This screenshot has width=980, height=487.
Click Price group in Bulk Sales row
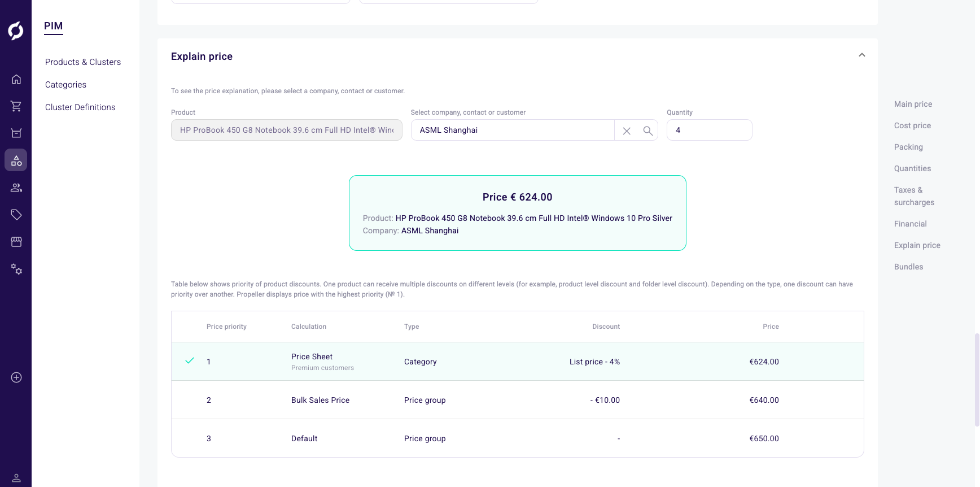point(425,400)
